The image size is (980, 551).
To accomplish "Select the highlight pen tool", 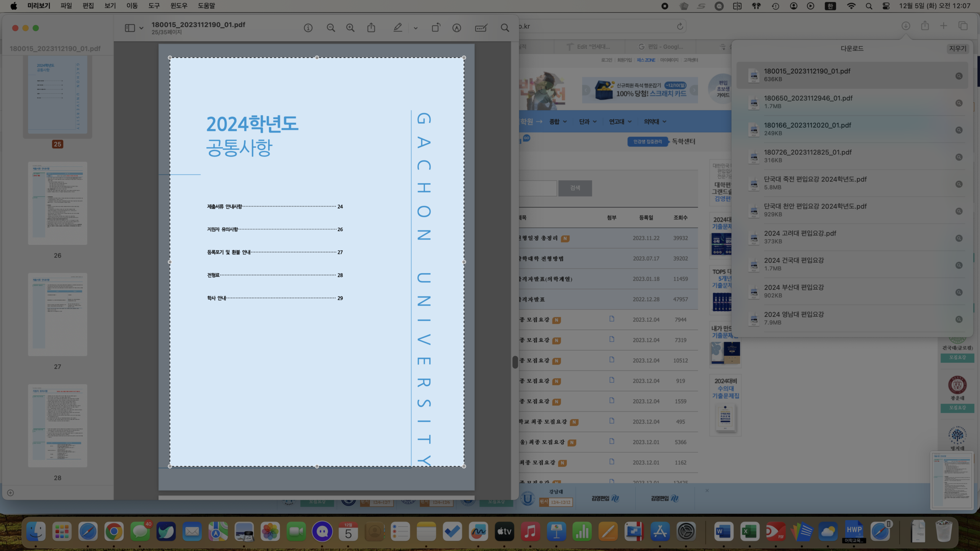I will point(398,28).
